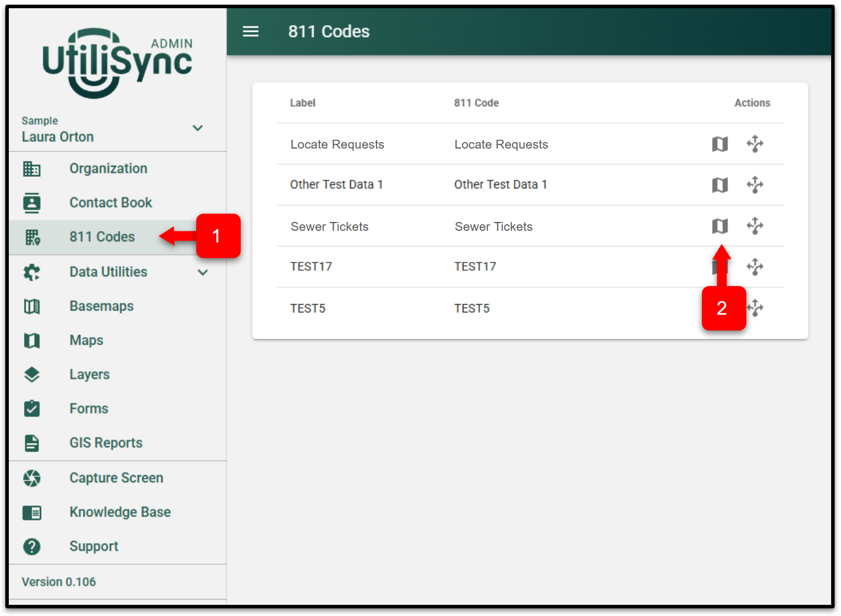
Task: Open Organization menu item
Action: click(x=109, y=169)
